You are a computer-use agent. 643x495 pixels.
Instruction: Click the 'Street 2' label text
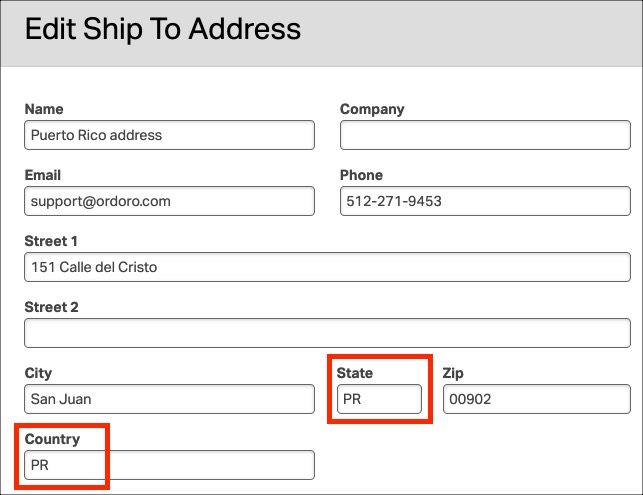point(51,307)
